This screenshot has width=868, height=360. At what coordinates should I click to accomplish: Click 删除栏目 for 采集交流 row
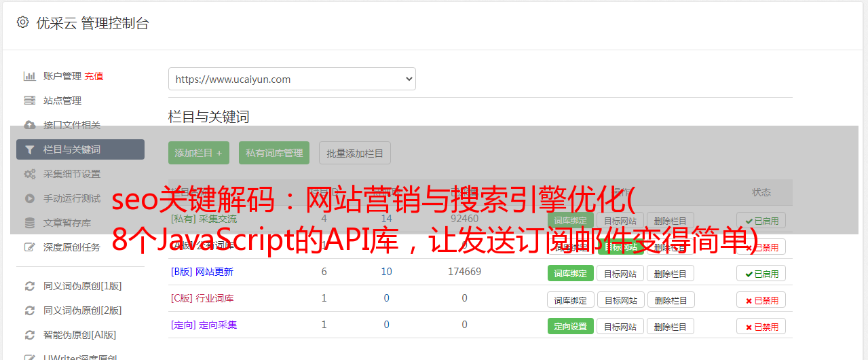(x=671, y=221)
